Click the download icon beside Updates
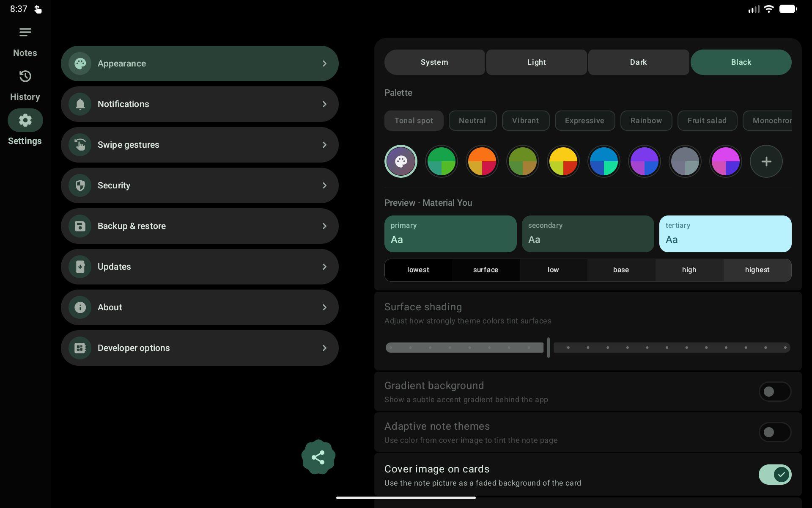The height and width of the screenshot is (508, 812). point(80,267)
